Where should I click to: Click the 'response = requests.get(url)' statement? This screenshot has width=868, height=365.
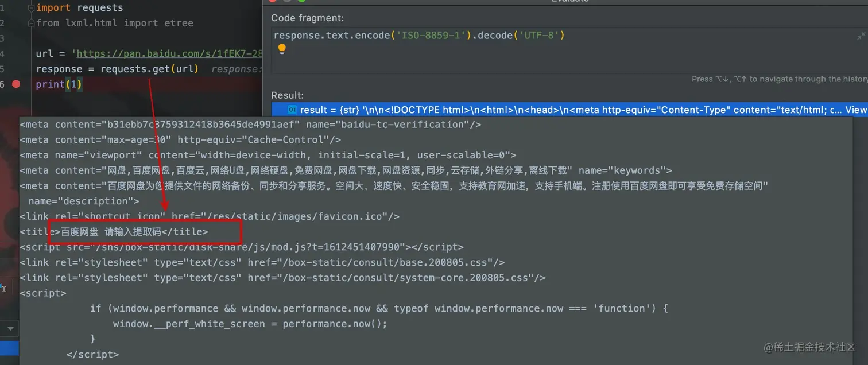coord(117,69)
